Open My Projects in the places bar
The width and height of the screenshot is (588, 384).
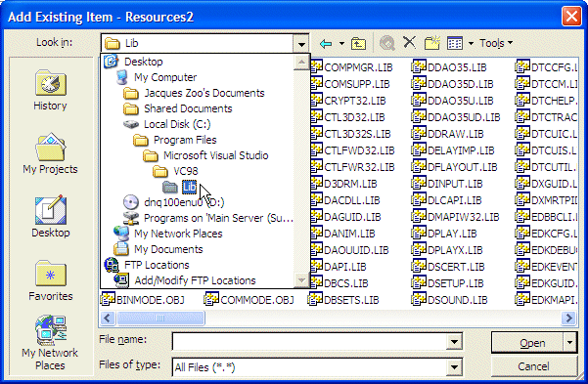tap(51, 153)
